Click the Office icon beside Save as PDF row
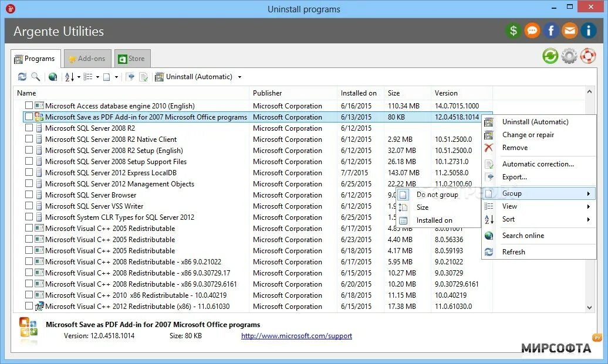This screenshot has height=364, width=608. click(x=39, y=117)
